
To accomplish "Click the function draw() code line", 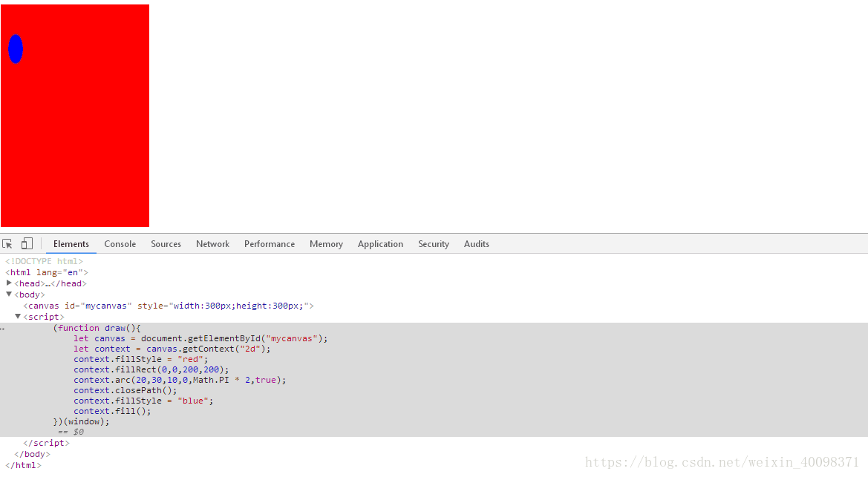I will point(97,328).
